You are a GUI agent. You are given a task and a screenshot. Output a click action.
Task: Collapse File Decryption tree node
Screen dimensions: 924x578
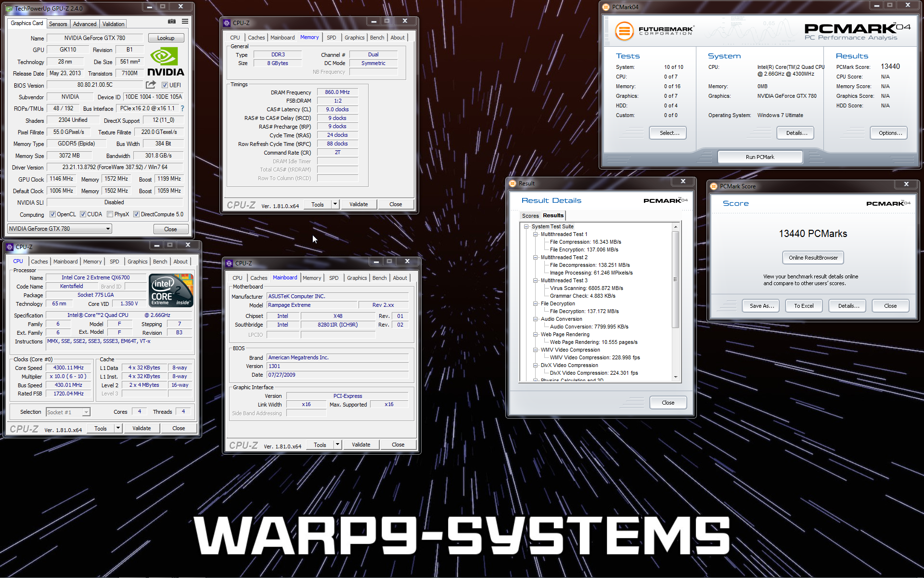point(535,303)
